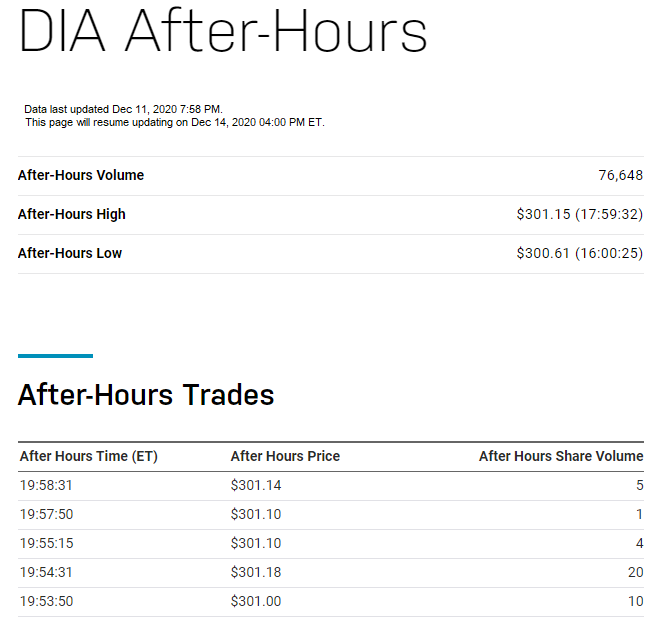Select the After-Hours High label
The image size is (670, 626).
pyautogui.click(x=72, y=214)
